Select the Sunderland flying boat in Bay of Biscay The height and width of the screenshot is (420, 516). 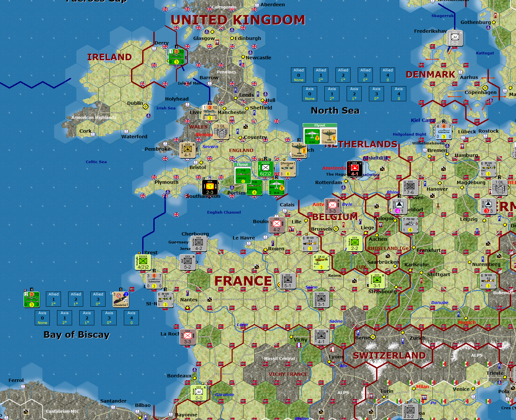(x=121, y=299)
